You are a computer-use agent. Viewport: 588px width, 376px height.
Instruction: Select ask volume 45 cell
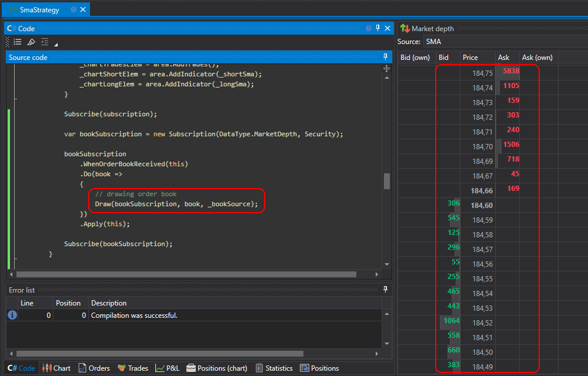[507, 174]
